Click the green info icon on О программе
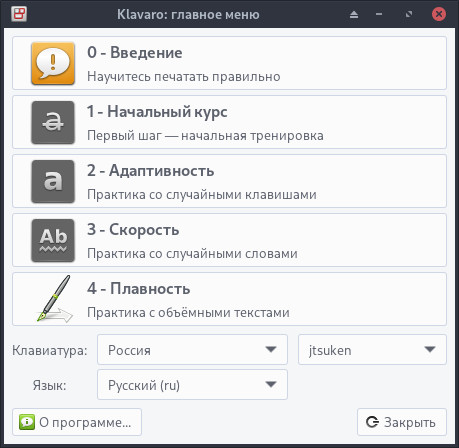This screenshot has height=448, width=459. pos(27,422)
